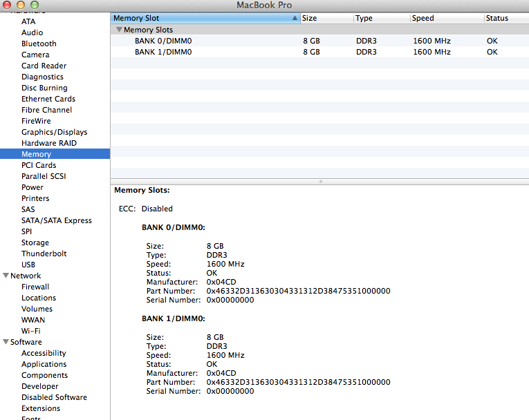This screenshot has width=529, height=420.
Task: Select Extensions under Software
Action: 41,408
